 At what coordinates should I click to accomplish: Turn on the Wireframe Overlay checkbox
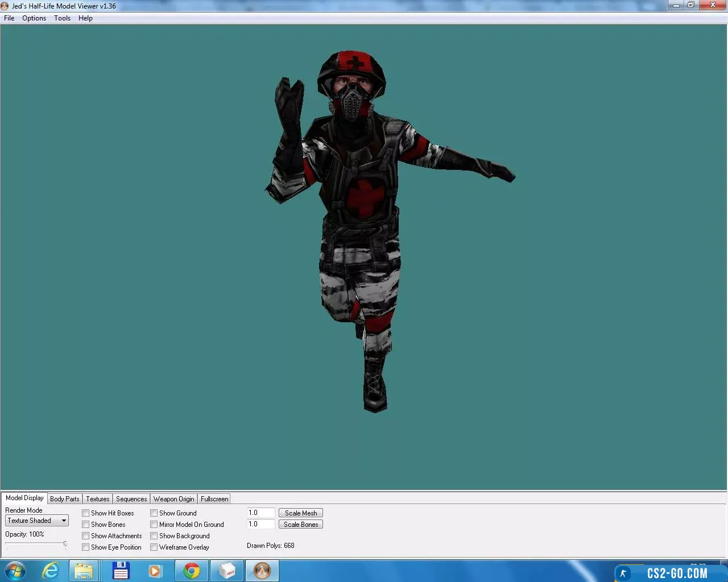(154, 547)
